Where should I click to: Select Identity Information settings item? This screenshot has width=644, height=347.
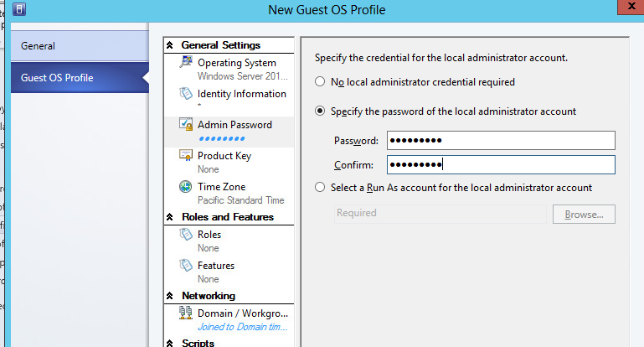coord(229,101)
